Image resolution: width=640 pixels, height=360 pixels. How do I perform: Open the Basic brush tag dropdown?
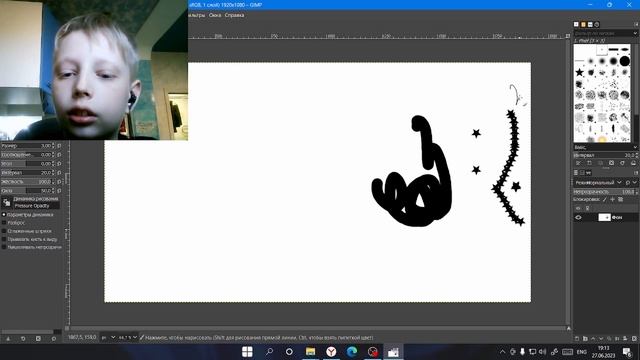(606, 147)
